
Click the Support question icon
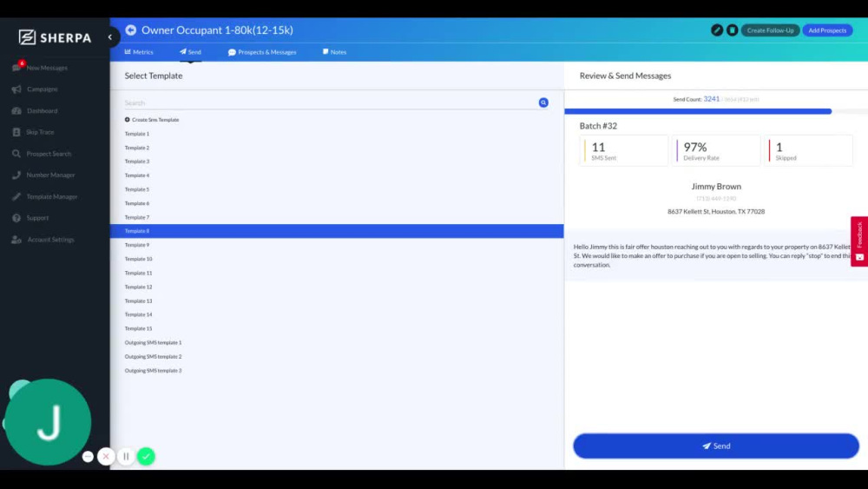point(16,218)
